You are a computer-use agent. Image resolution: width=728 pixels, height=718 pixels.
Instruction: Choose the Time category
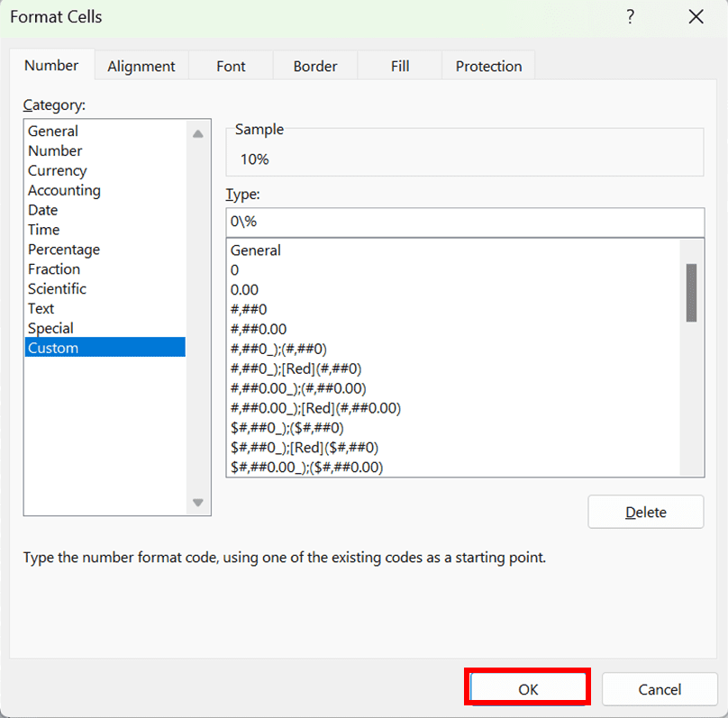pos(105,230)
